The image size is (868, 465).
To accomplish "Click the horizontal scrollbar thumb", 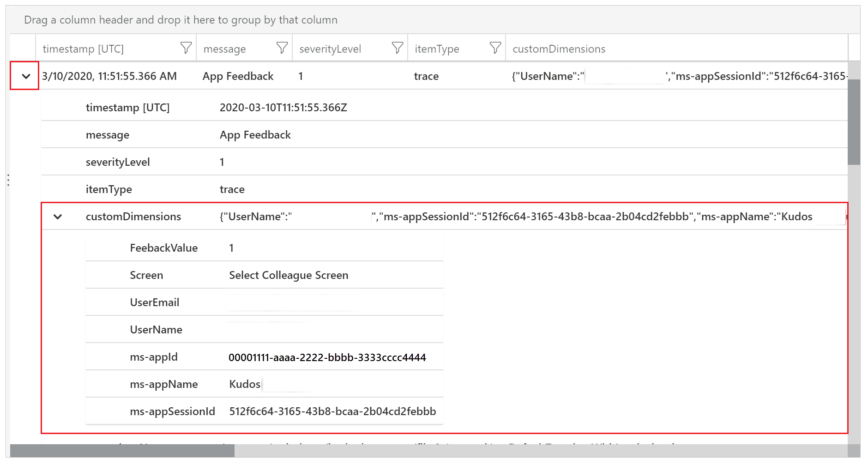I will [x=122, y=451].
